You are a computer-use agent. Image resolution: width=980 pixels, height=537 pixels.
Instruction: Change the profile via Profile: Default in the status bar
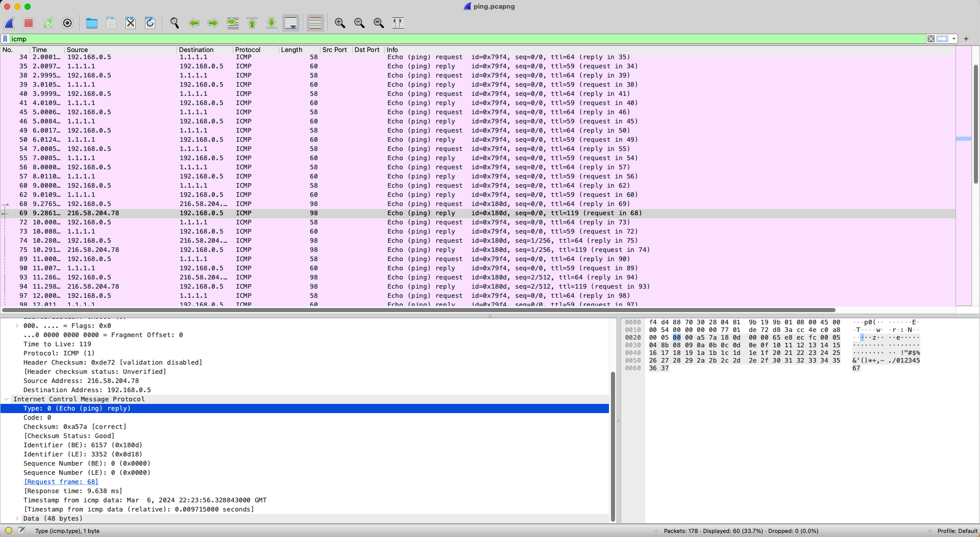957,530
